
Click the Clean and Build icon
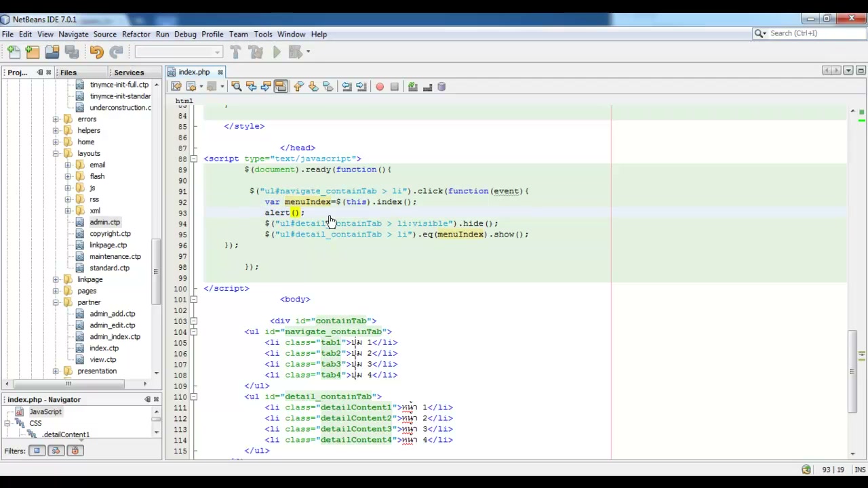point(256,52)
